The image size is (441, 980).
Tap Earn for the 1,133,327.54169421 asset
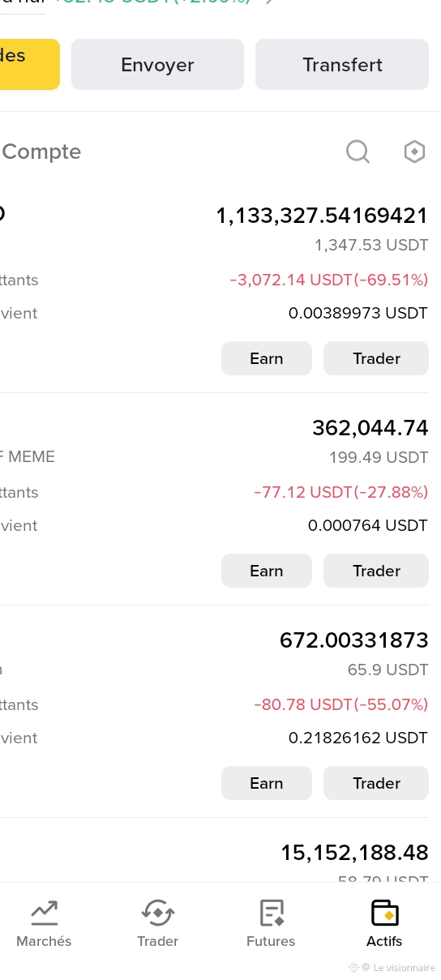coord(267,358)
